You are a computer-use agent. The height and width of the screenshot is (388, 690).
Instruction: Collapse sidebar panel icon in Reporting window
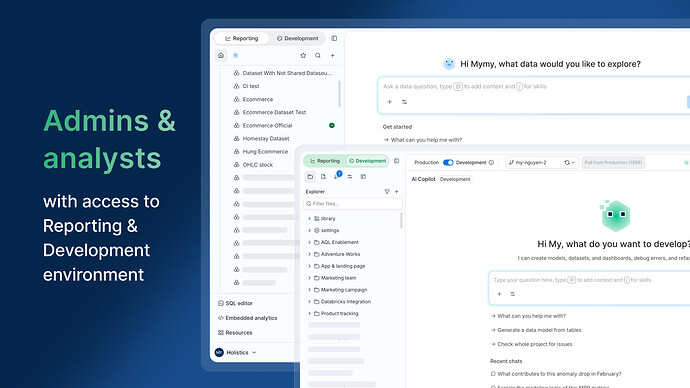click(334, 38)
